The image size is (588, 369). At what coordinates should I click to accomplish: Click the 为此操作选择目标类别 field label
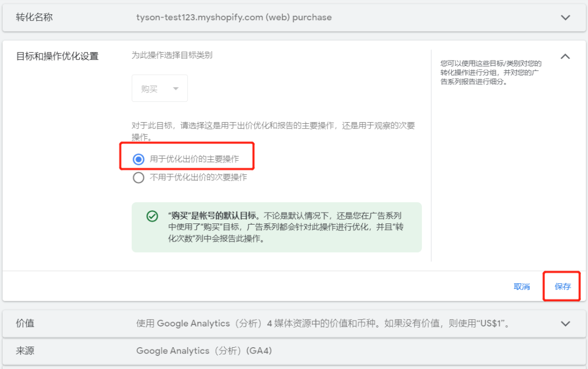(172, 55)
